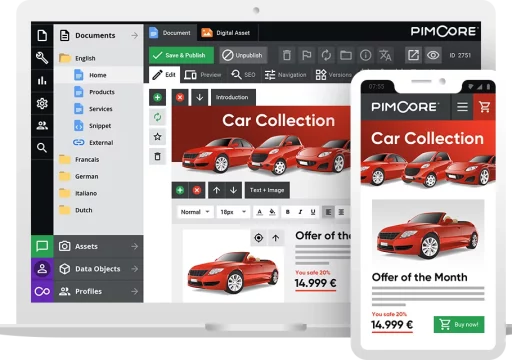The image size is (512, 360).
Task: Open hamburger menu on phone preview
Action: click(x=462, y=107)
